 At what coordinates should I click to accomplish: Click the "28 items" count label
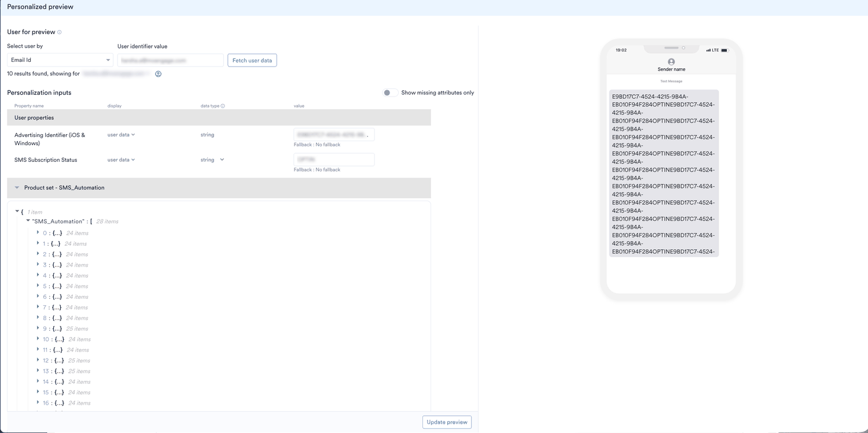click(107, 221)
